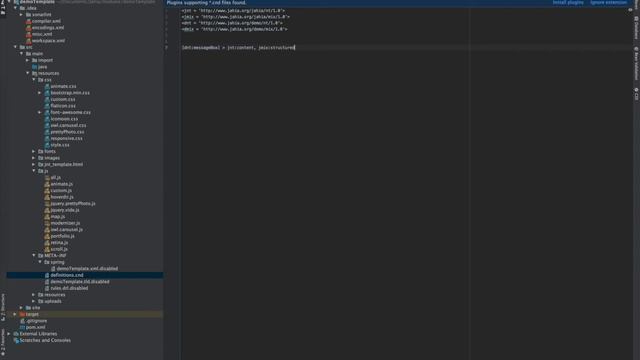This screenshot has width=640, height=360.
Task: Select encodings.xml in project tree
Action: tap(48, 28)
